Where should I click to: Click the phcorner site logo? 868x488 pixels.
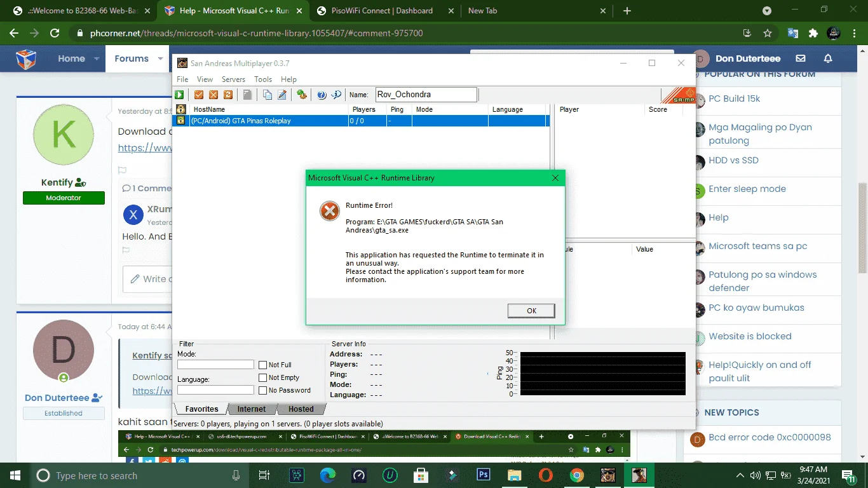click(26, 59)
